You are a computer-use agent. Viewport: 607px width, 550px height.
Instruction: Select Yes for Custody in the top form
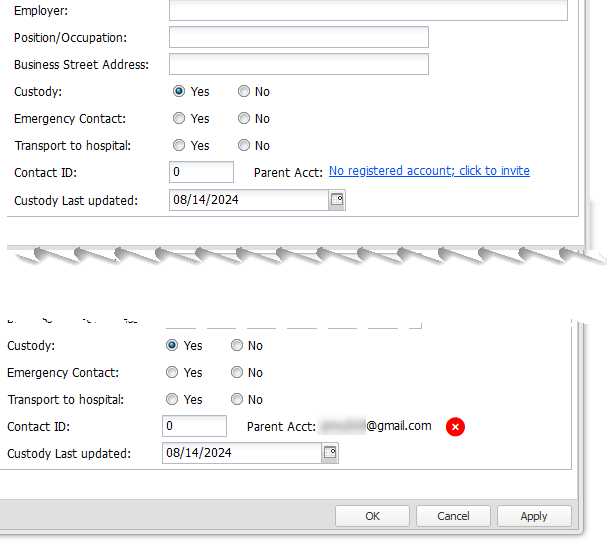[180, 92]
